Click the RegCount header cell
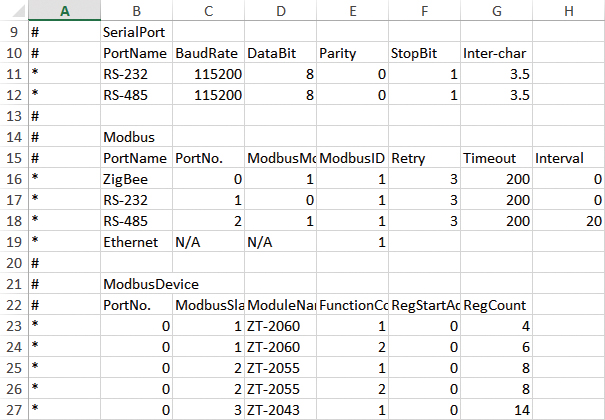Viewport: 605px width, 420px height. point(496,305)
